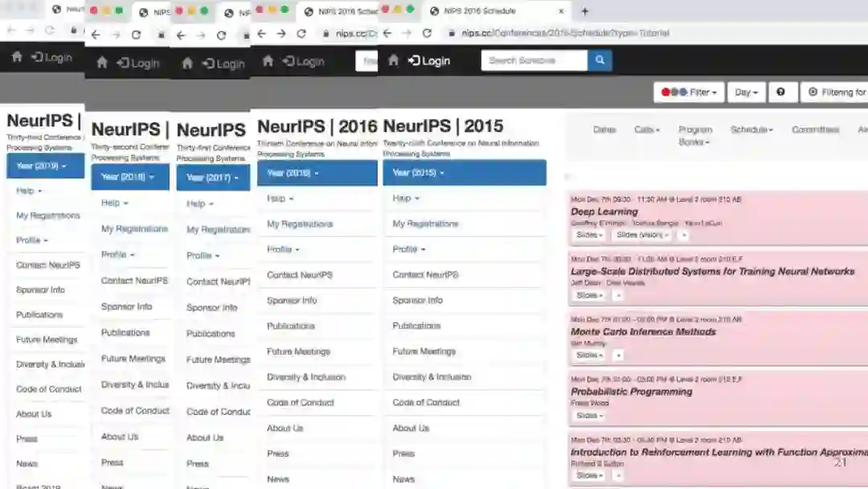Viewport: 868px width, 489px height.
Task: Open Probabilistic Programming tutorial link
Action: click(x=631, y=392)
